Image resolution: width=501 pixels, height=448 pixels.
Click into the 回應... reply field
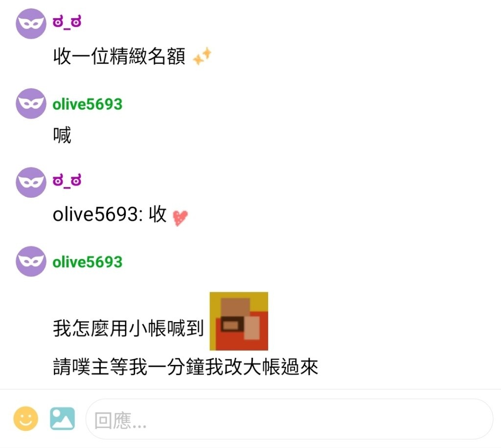[290, 419]
